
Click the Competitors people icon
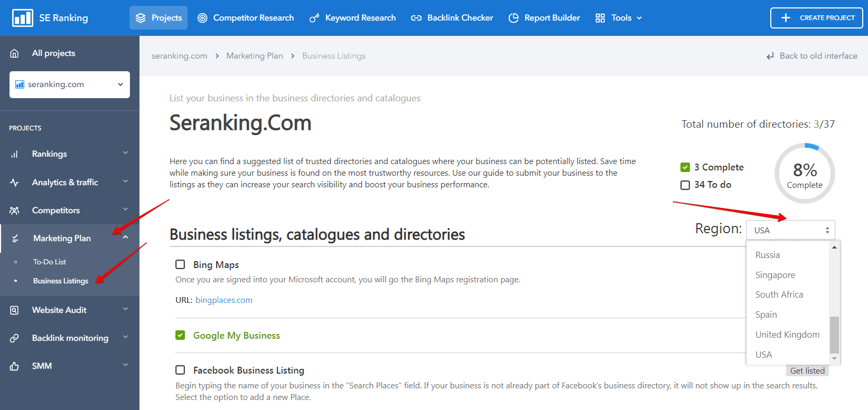14,211
